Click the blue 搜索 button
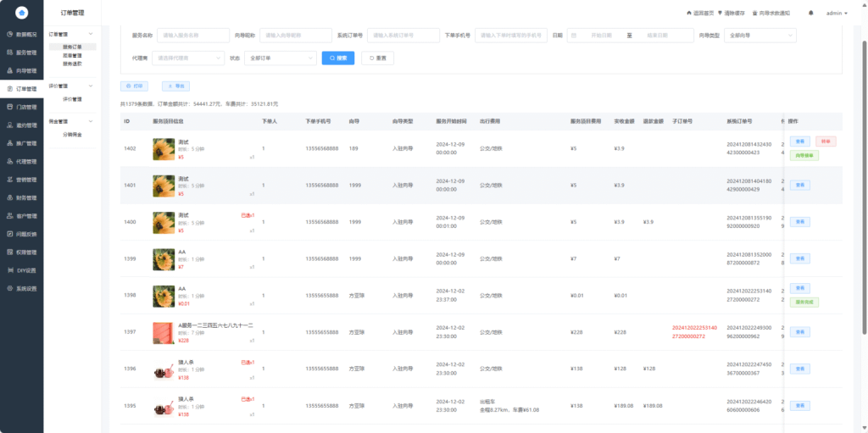Image resolution: width=868 pixels, height=433 pixels. 338,58
